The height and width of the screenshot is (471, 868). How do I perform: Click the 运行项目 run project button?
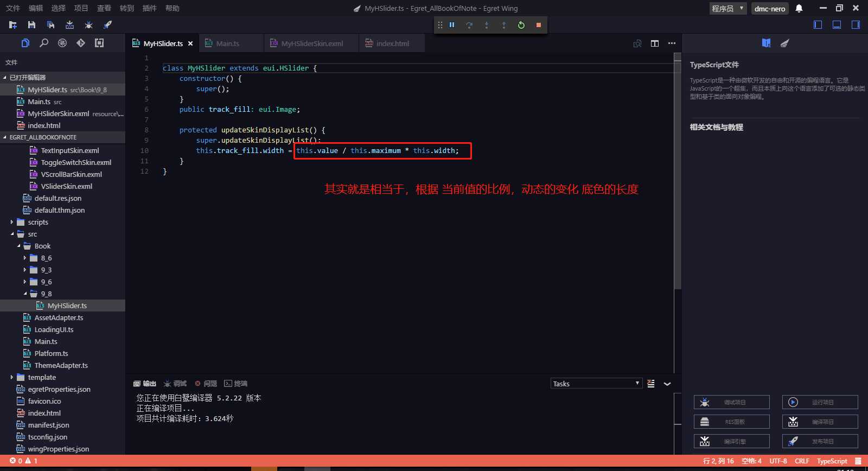pos(820,402)
